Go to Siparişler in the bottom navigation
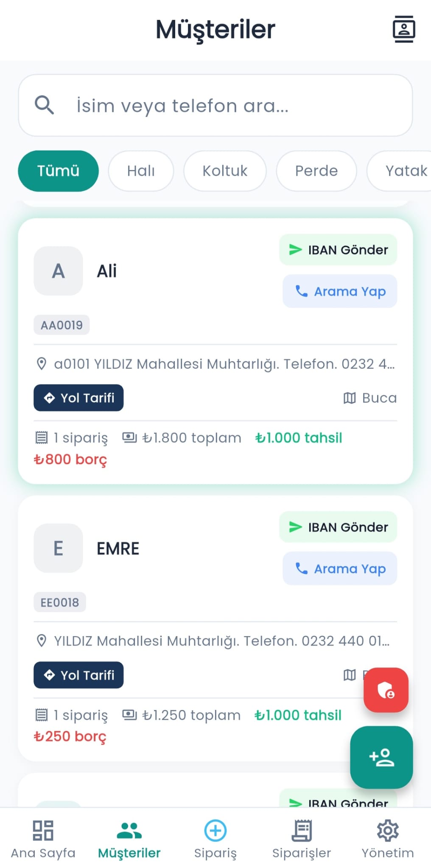The width and height of the screenshot is (431, 868). pos(302,839)
